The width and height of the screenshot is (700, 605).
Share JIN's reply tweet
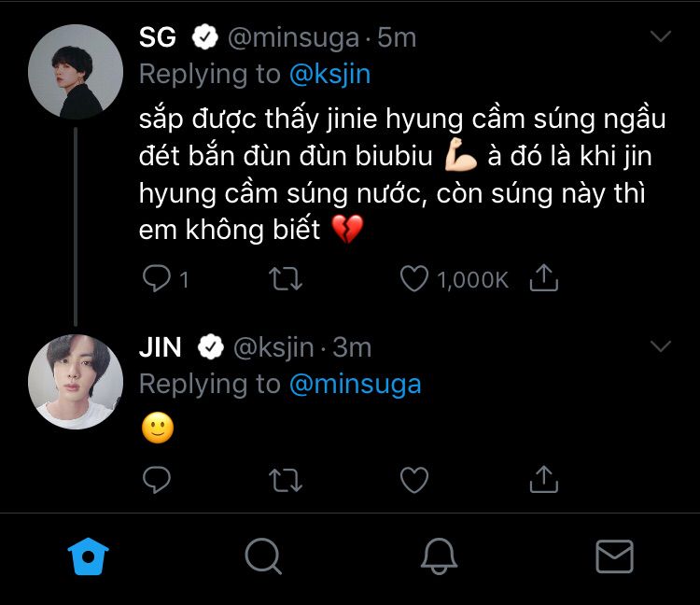tap(543, 479)
